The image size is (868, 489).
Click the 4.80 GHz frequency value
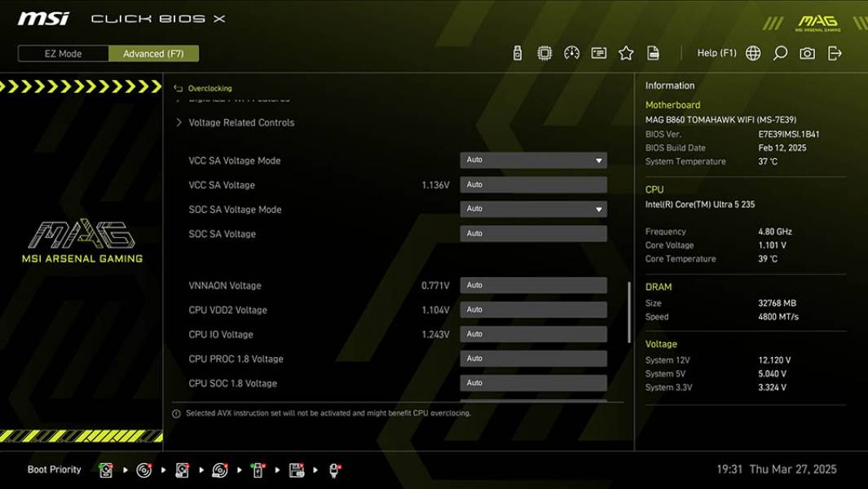click(x=775, y=231)
